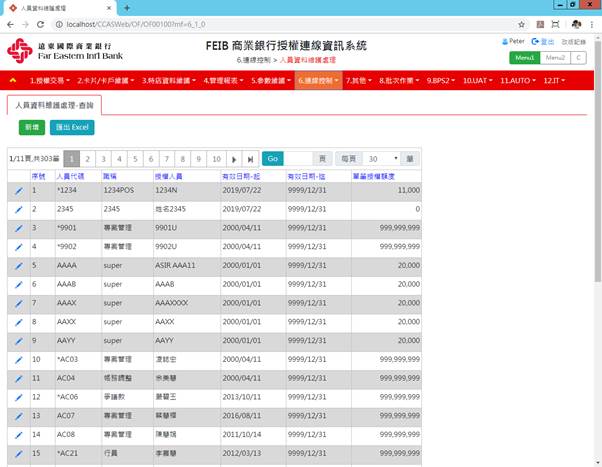
Task: Edit row 10 *AC03 using pencil icon
Action: point(18,360)
